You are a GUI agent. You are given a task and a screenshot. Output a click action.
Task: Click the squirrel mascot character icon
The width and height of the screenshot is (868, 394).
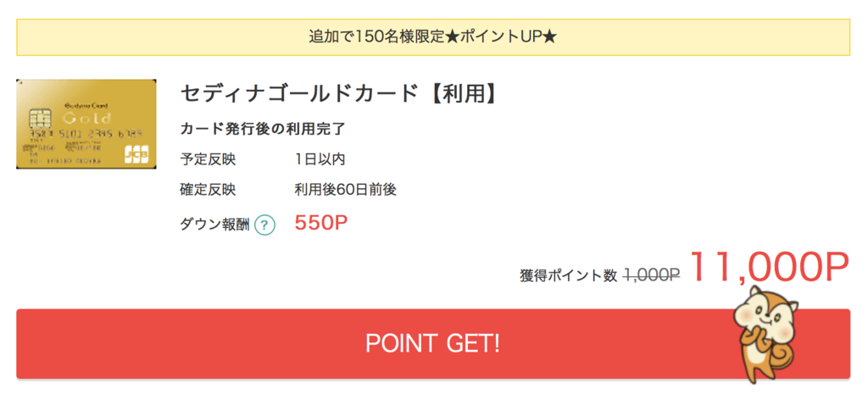click(x=766, y=334)
